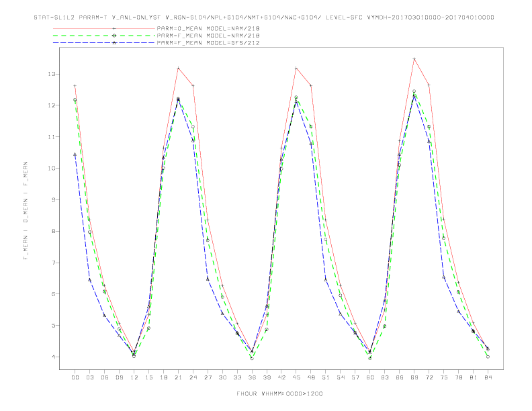Click y-axis tick label 9

[x=54, y=199]
